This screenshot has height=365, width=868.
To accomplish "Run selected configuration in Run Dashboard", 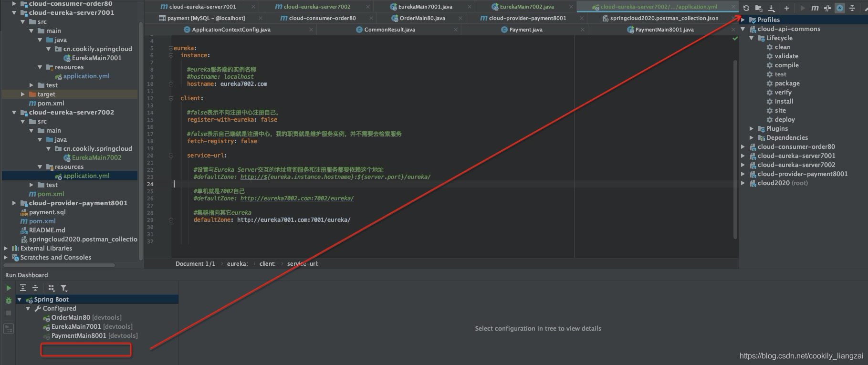I will point(9,288).
